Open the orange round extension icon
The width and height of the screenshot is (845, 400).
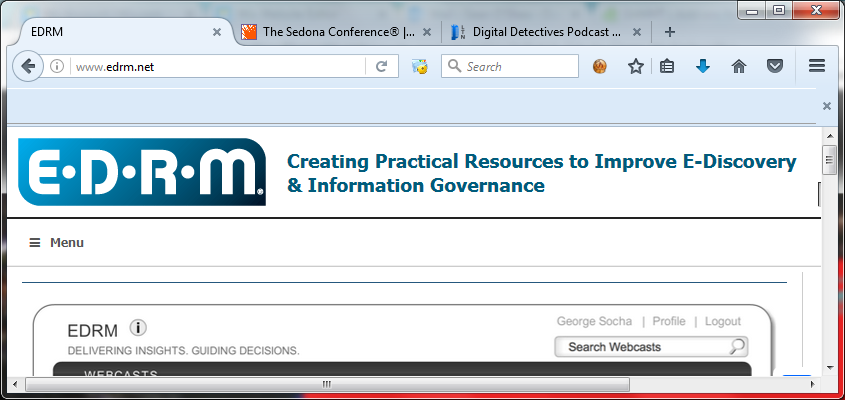(x=599, y=66)
